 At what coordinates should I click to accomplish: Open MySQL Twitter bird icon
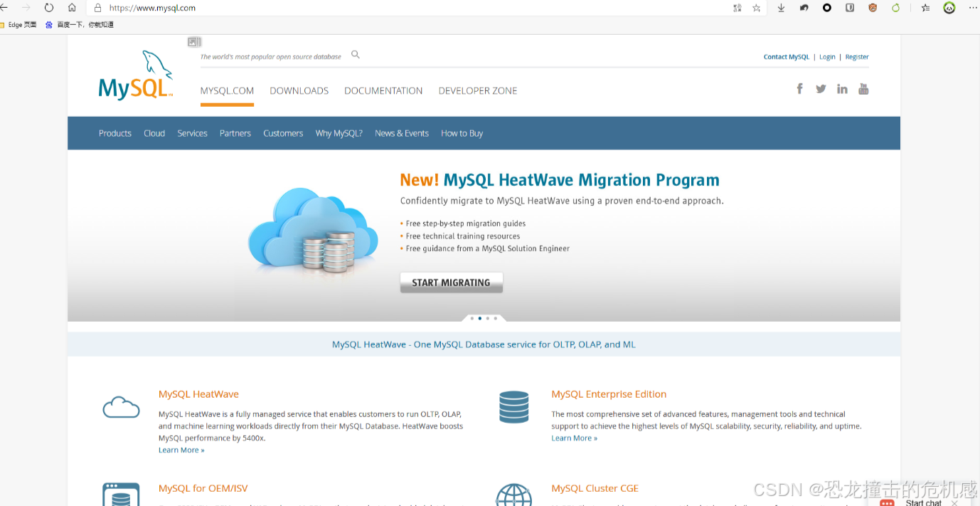(x=821, y=89)
